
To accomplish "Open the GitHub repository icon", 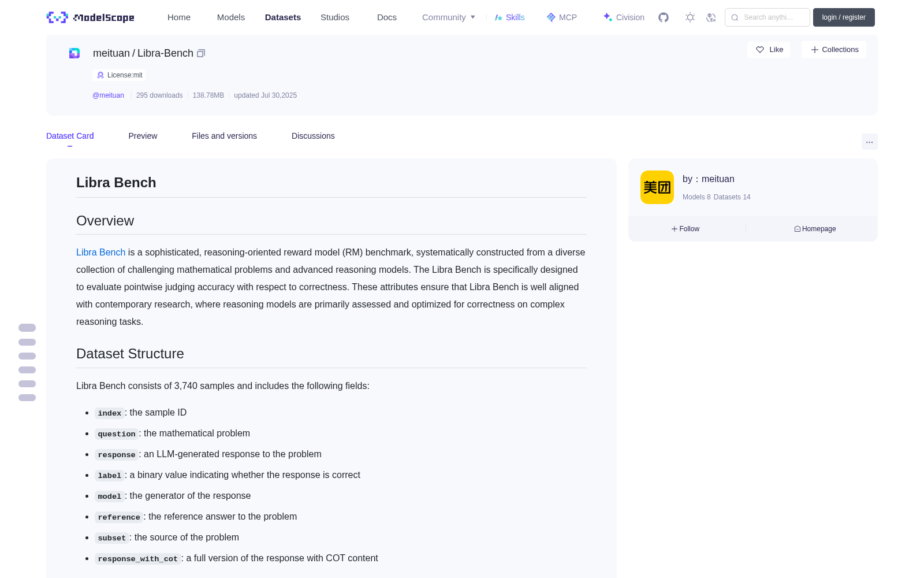I will (664, 17).
